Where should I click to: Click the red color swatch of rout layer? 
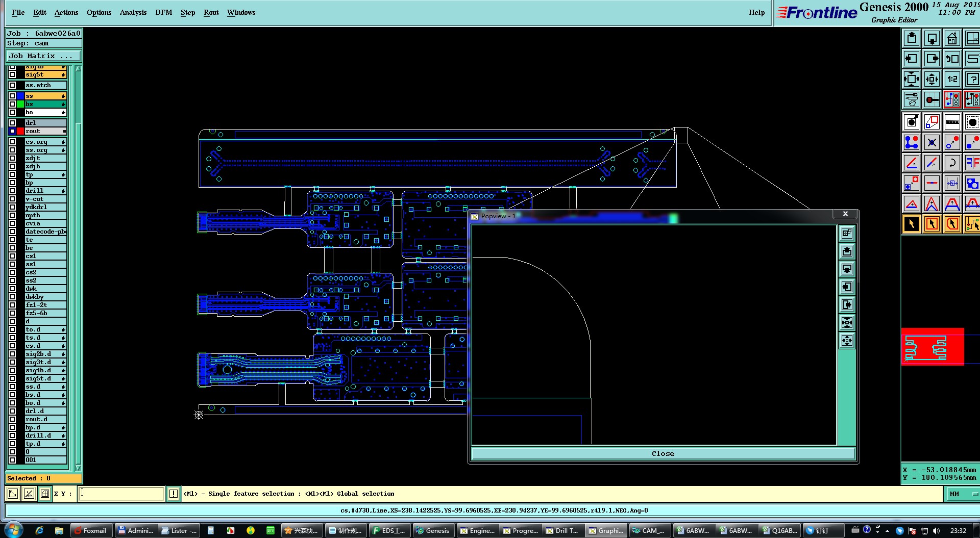point(21,131)
